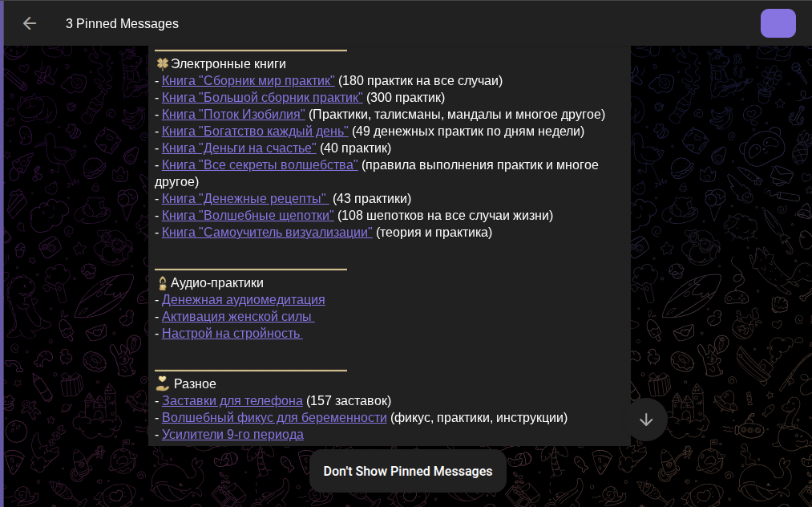Click the "Деньги на счастье" book link

pyautogui.click(x=239, y=148)
